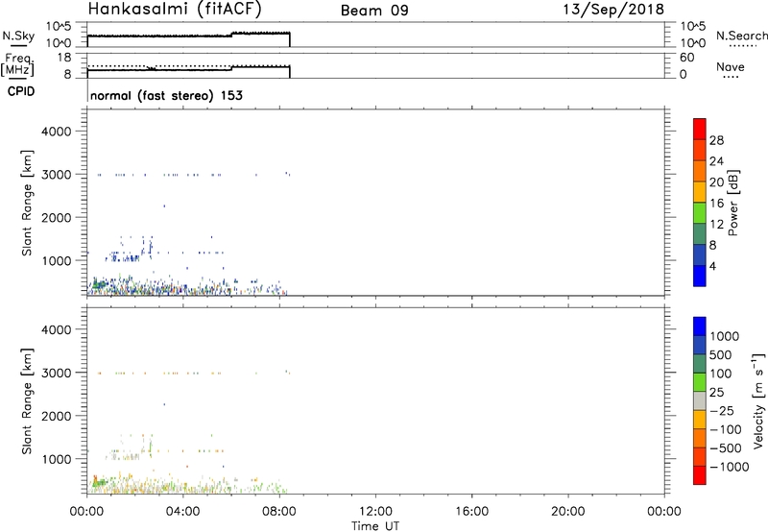Click the Slant Range label of velocity panel
This screenshot has width=768, height=532.
click(27, 401)
